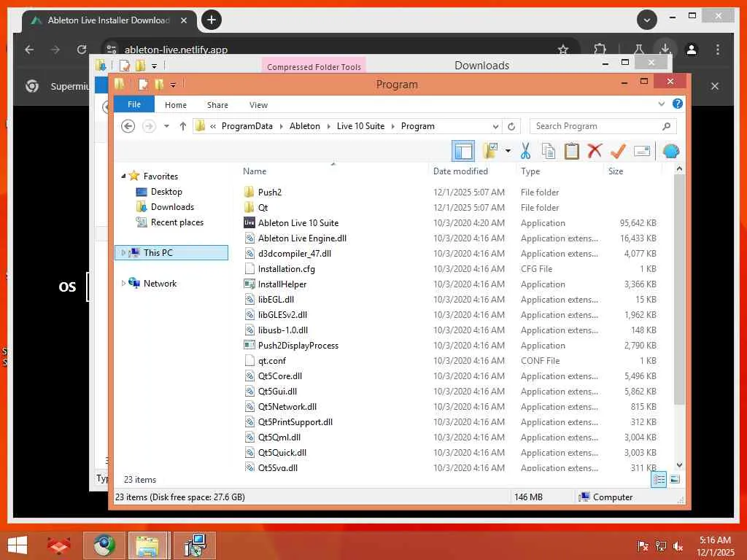
Task: Click the red X Delete toolbar icon
Action: (x=595, y=152)
